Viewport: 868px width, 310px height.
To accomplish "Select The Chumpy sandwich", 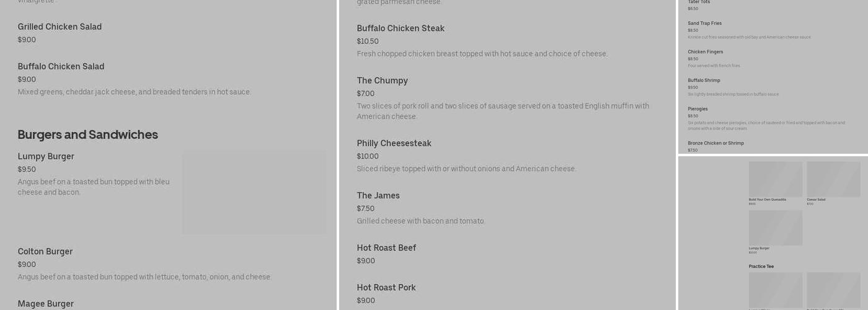I will (x=382, y=81).
